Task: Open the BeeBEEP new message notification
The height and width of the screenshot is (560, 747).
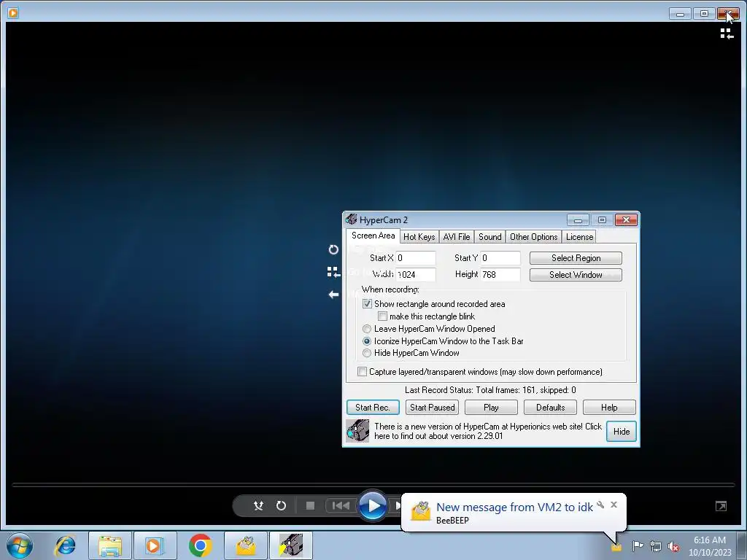Action: tap(514, 507)
